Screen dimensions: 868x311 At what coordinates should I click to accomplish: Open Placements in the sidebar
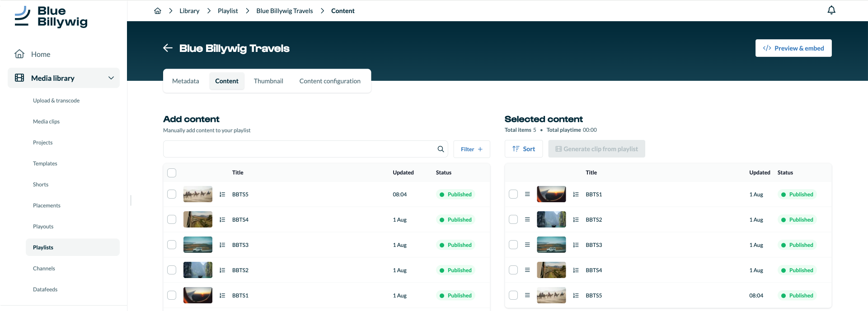[47, 205]
